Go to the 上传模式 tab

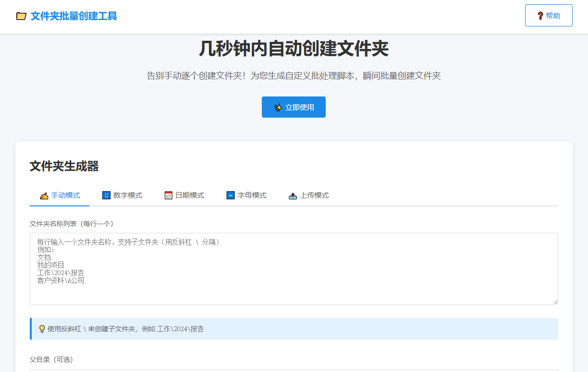(x=314, y=195)
